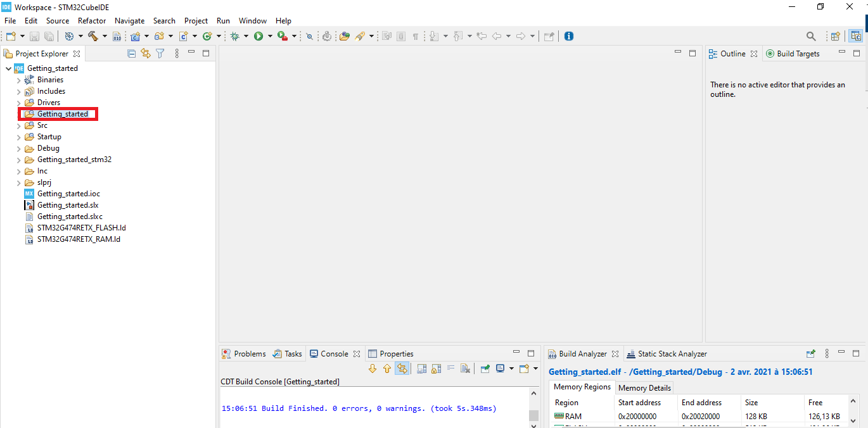Toggle Link with Editor in Project Explorer
Viewport: 868px width, 428px height.
tap(146, 54)
